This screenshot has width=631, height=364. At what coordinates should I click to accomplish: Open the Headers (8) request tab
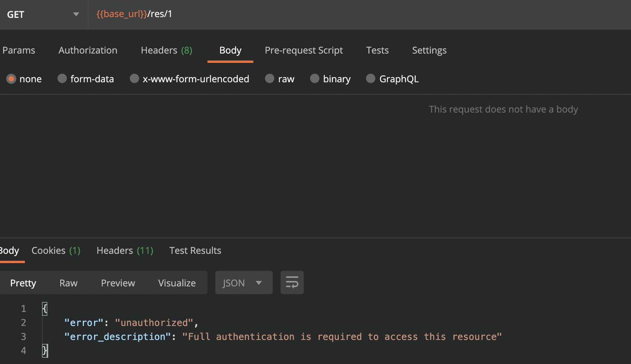tap(166, 50)
